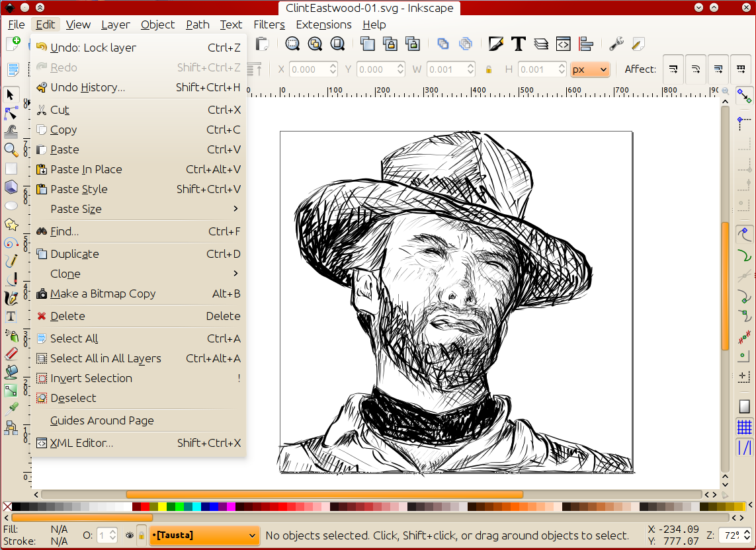Choose the Eraser tool

tap(11, 353)
